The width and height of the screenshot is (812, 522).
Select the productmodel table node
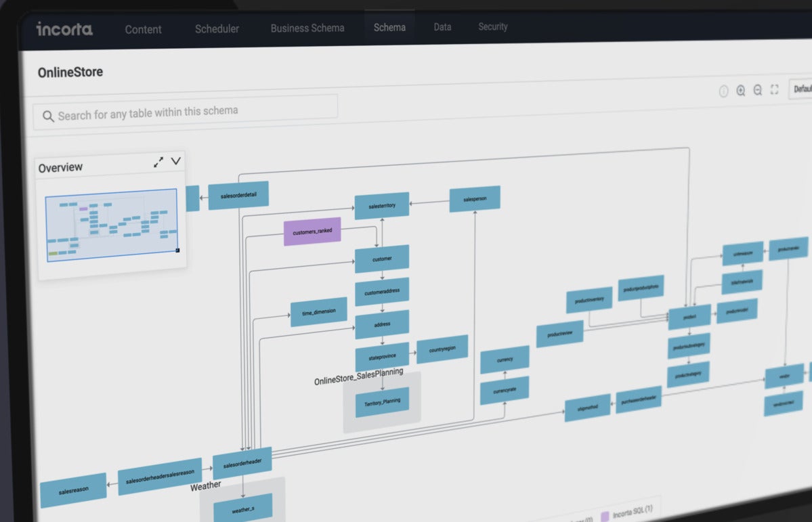pos(737,311)
